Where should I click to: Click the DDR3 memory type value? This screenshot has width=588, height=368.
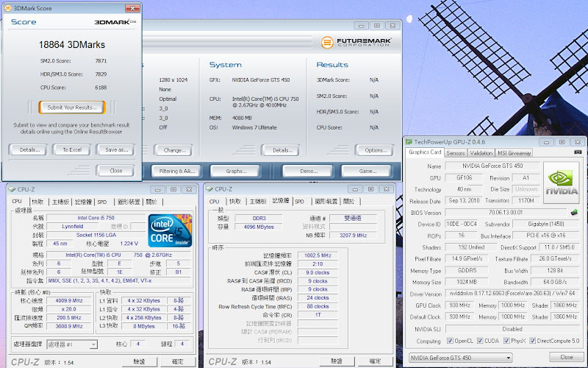click(x=259, y=218)
